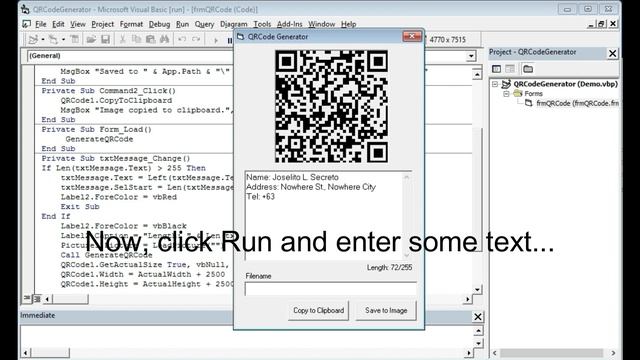Image resolution: width=640 pixels, height=360 pixels.
Task: Click inside the Filename input field
Action: click(x=331, y=289)
